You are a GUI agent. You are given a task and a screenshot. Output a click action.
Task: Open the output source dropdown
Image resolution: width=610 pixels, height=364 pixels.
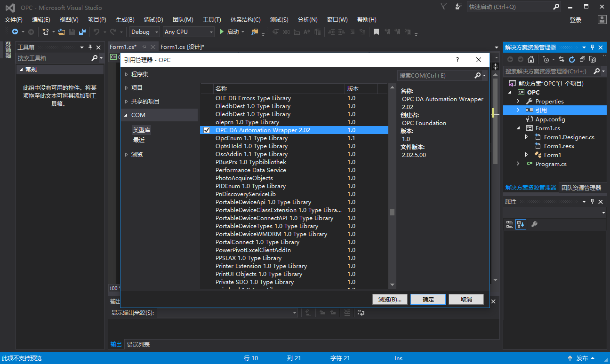228,313
